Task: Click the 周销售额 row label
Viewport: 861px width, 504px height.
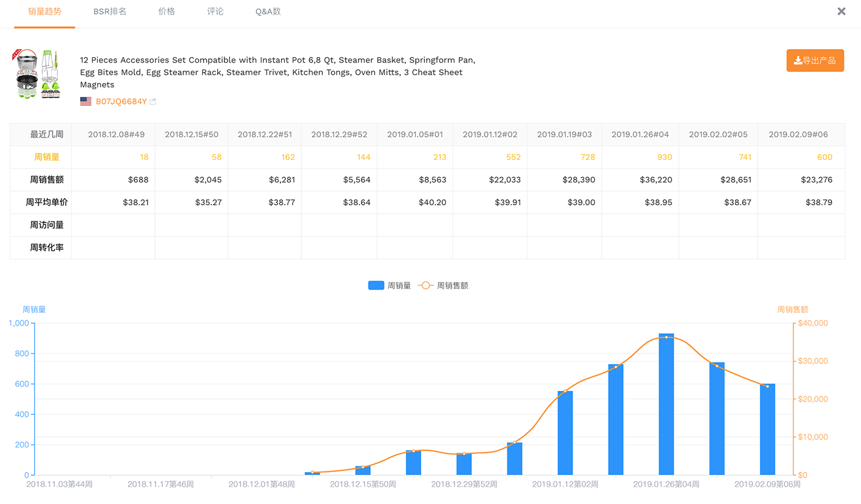Action: [47, 180]
